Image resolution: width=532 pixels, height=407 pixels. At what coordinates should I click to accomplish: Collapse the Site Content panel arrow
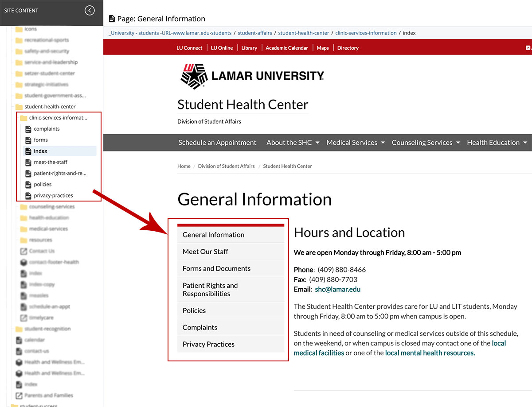click(x=90, y=10)
